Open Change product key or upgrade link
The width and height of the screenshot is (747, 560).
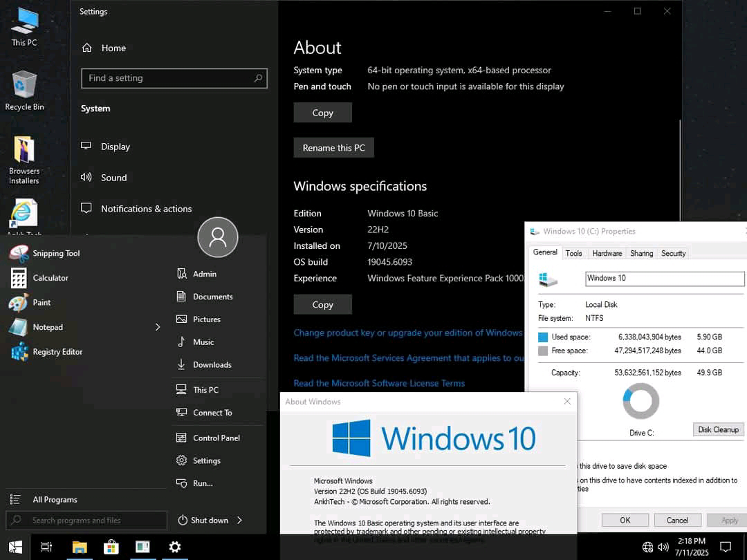[x=408, y=333]
